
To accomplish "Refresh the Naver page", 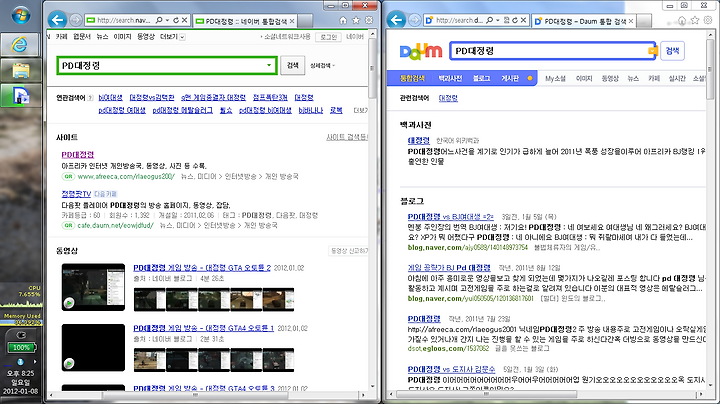I will coord(176,20).
